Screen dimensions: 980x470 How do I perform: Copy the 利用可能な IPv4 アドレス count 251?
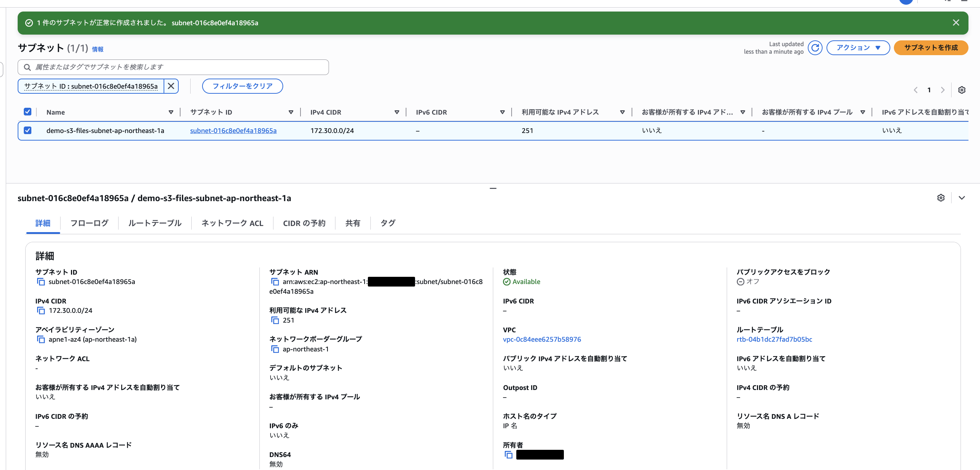click(x=275, y=320)
